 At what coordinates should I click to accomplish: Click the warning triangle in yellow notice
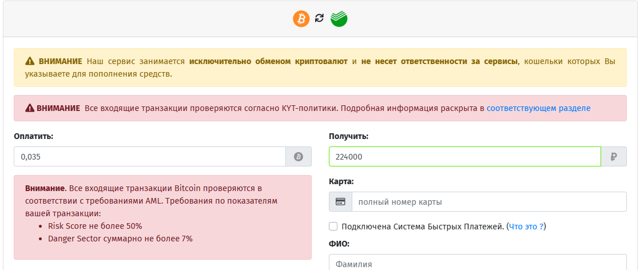coord(30,62)
